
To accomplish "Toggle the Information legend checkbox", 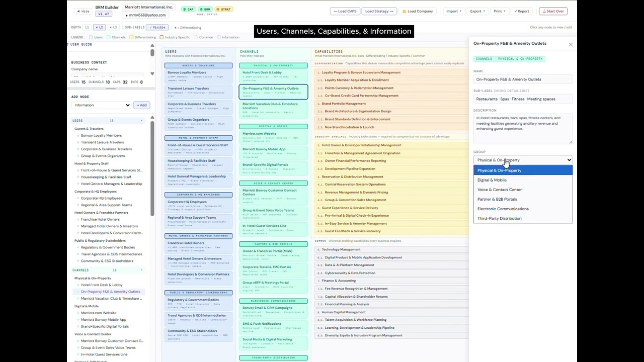I will tap(219, 37).
